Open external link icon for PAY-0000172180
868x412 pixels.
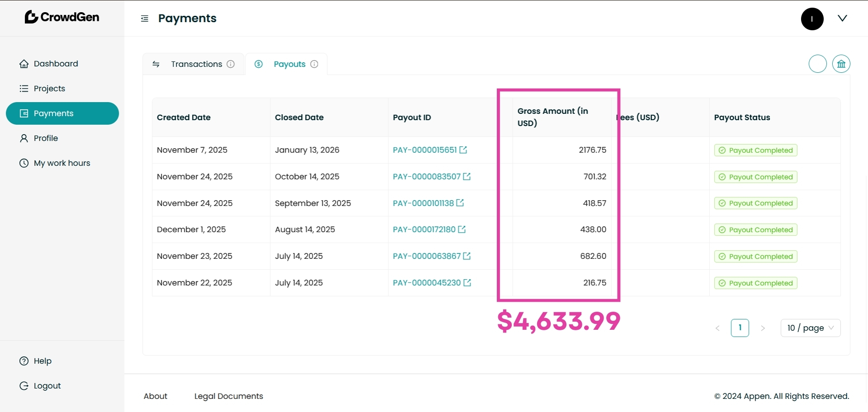(462, 229)
